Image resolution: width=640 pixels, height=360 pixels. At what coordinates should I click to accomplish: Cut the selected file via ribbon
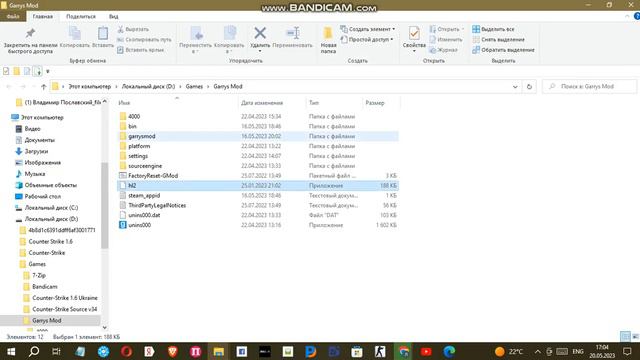(x=133, y=29)
